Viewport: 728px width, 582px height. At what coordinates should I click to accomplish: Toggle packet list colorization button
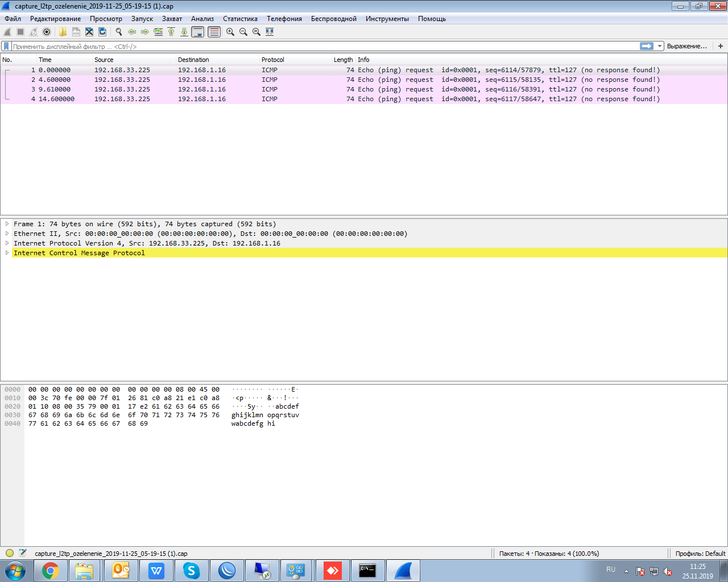tap(214, 32)
